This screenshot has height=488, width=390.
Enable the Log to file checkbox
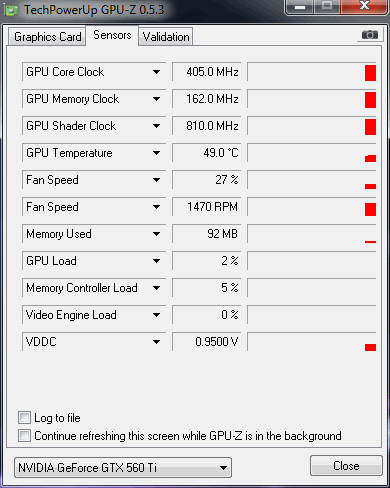pos(24,417)
